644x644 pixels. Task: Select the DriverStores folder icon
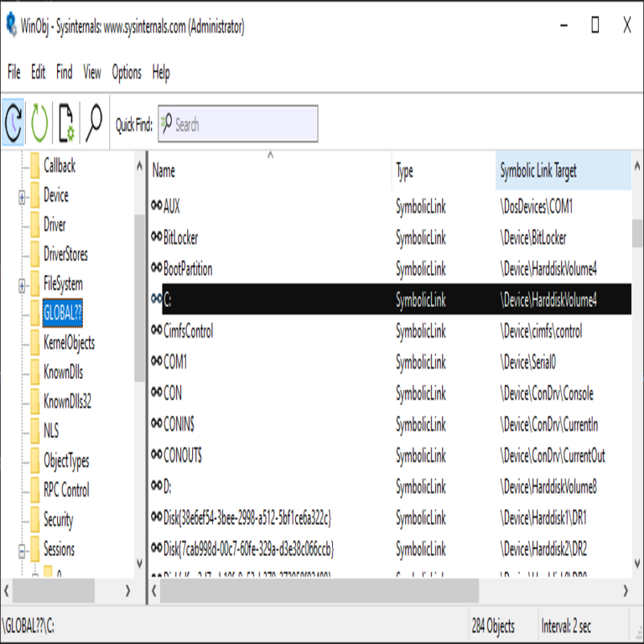pyautogui.click(x=35, y=254)
